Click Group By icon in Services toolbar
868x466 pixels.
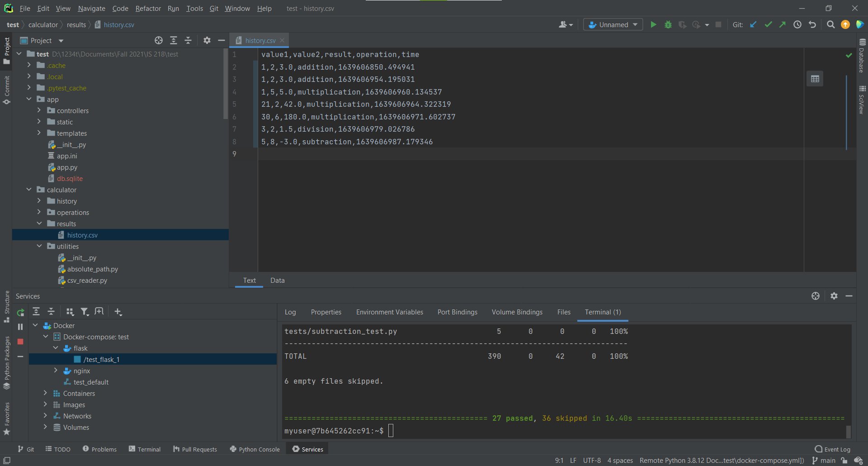70,312
